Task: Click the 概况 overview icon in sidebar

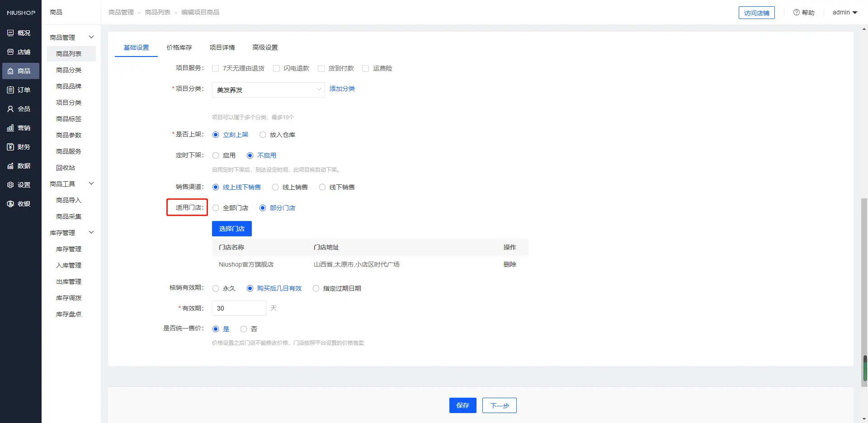Action: pyautogui.click(x=10, y=33)
